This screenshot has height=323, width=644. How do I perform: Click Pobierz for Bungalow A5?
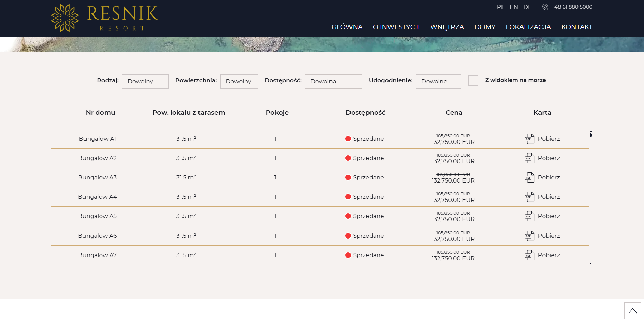coord(549,216)
